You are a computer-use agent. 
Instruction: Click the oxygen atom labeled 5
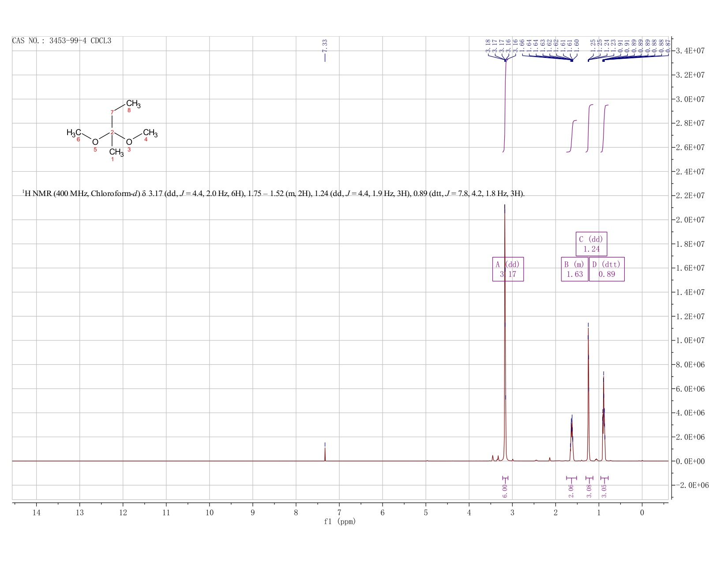tap(95, 142)
